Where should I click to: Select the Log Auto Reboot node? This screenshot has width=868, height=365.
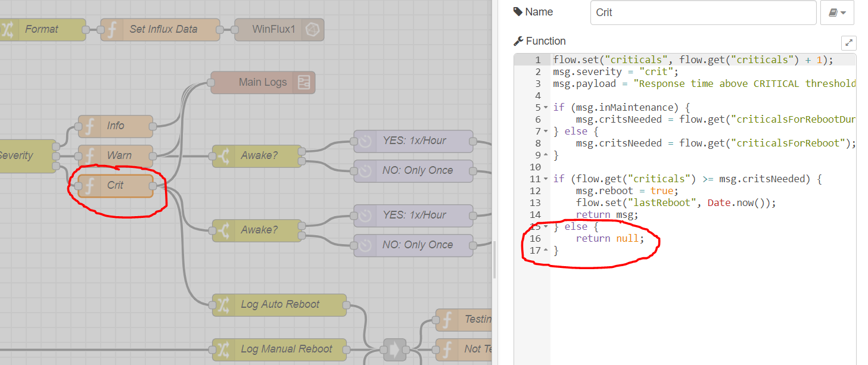279,304
